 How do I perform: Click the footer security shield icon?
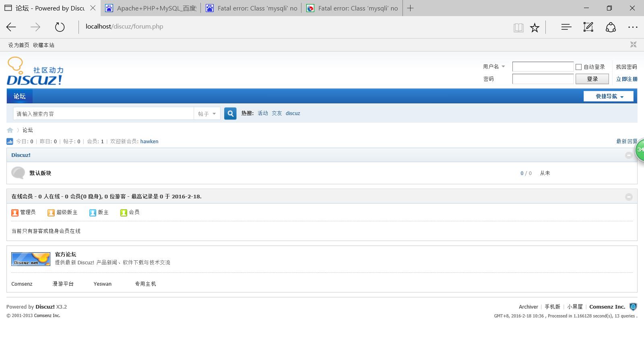pyautogui.click(x=633, y=307)
